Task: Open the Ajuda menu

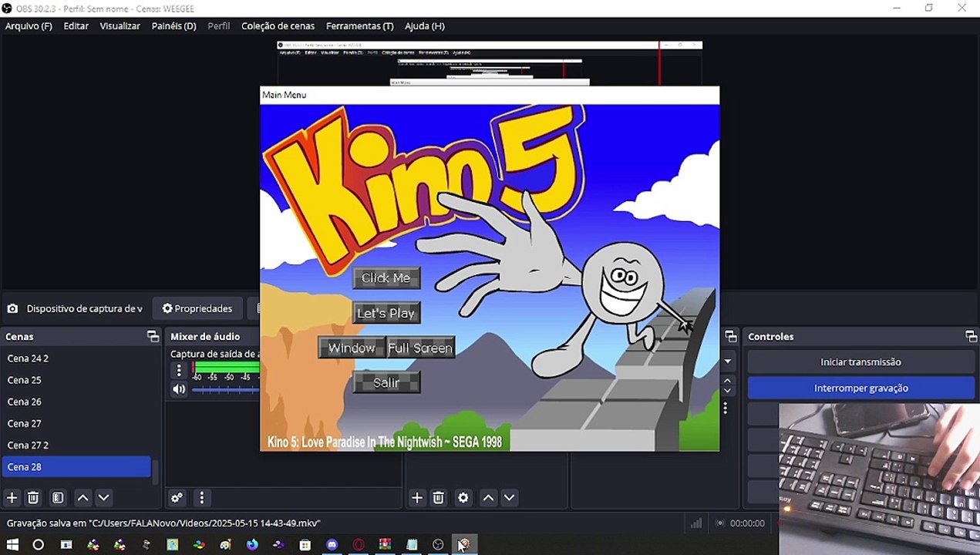Action: pos(425,25)
